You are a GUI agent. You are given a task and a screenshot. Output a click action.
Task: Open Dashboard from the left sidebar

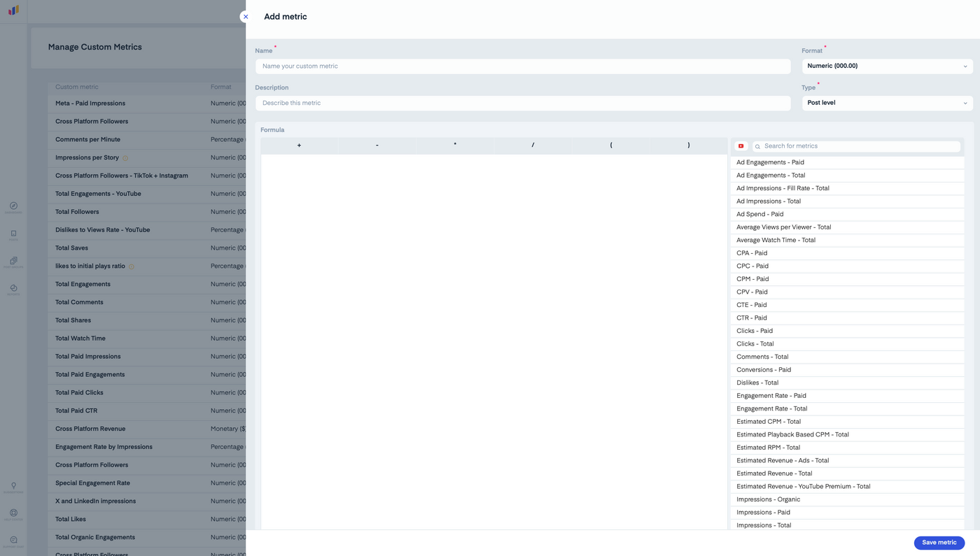[x=13, y=207]
